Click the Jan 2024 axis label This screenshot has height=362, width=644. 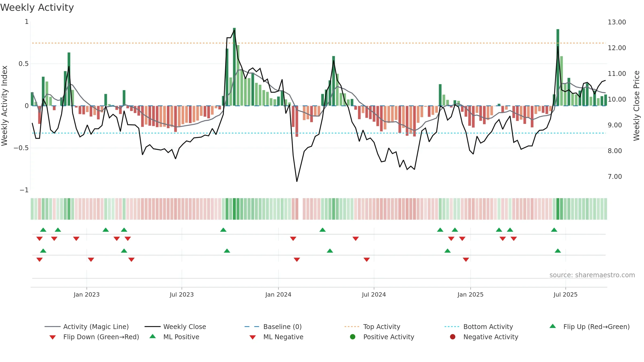tap(278, 294)
